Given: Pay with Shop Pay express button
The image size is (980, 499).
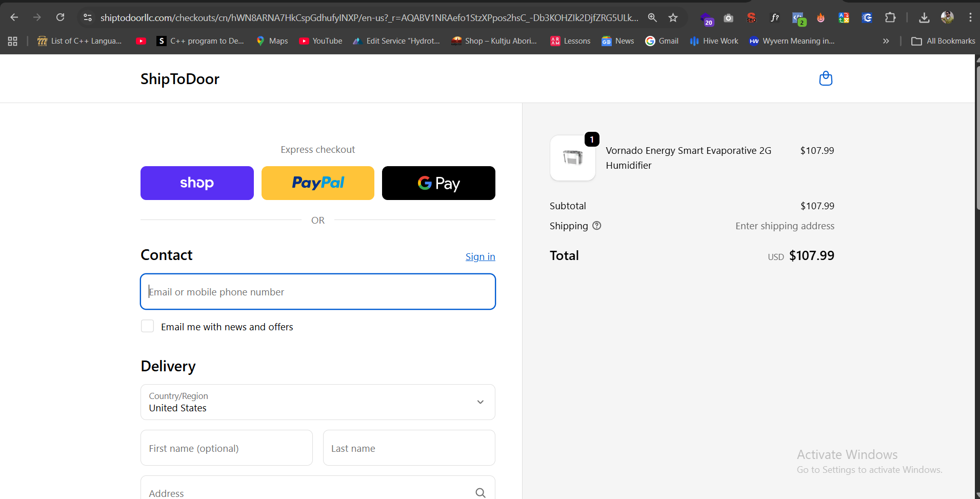Looking at the screenshot, I should coord(197,183).
